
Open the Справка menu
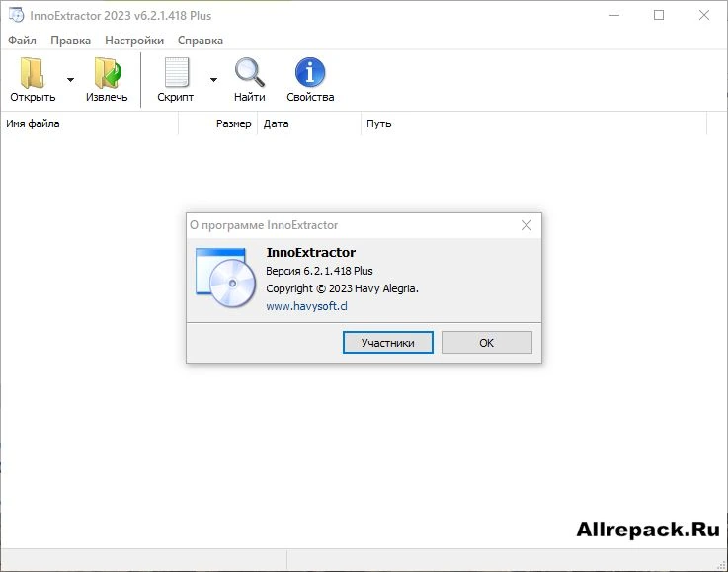[201, 41]
